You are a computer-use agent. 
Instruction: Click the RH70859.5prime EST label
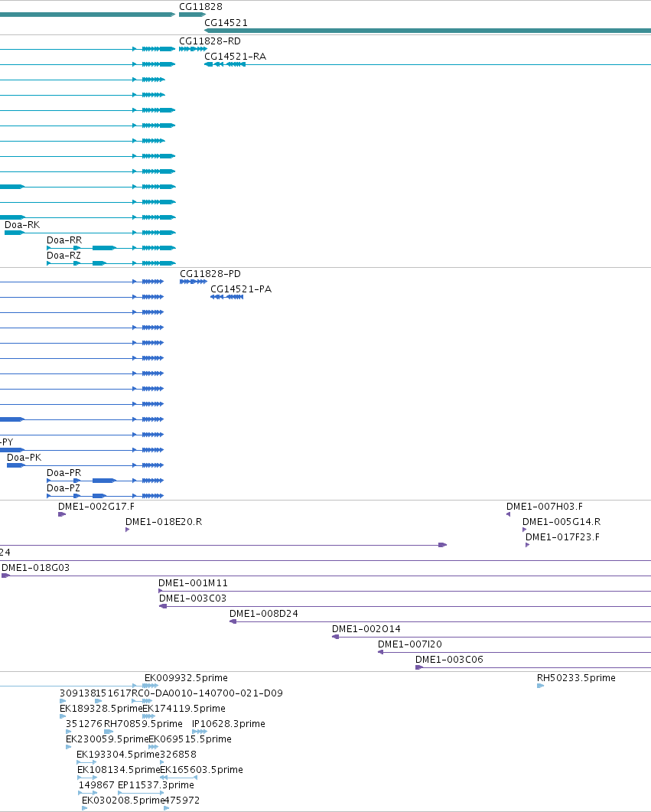click(143, 723)
